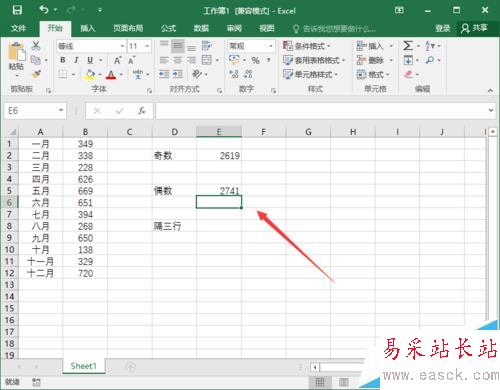Open Sort and Filter icon
This screenshot has width=500, height=390.
coord(430,46)
